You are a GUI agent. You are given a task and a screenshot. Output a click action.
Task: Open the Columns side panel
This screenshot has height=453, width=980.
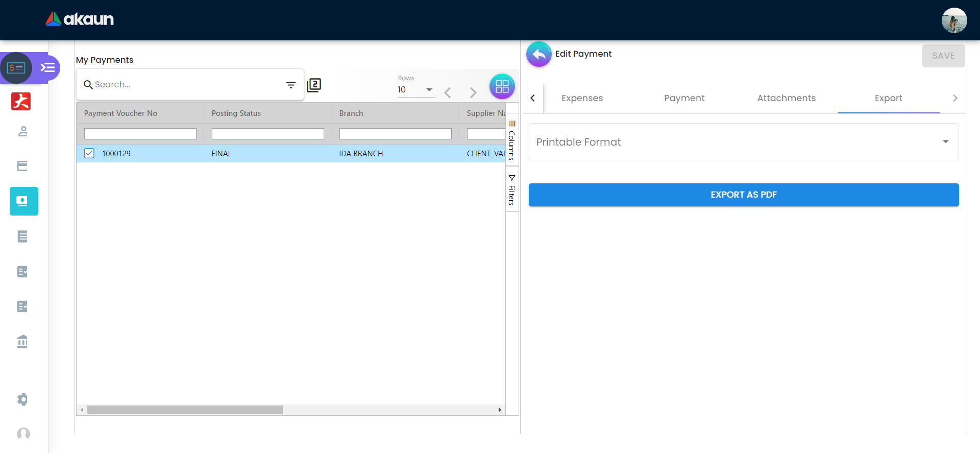coord(512,140)
